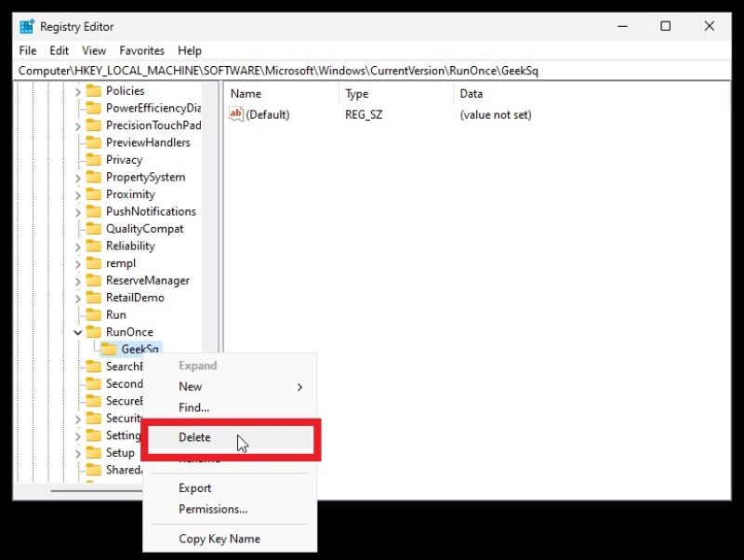Select the Policies folder icon
Image resolution: width=744 pixels, height=560 pixels.
(94, 90)
